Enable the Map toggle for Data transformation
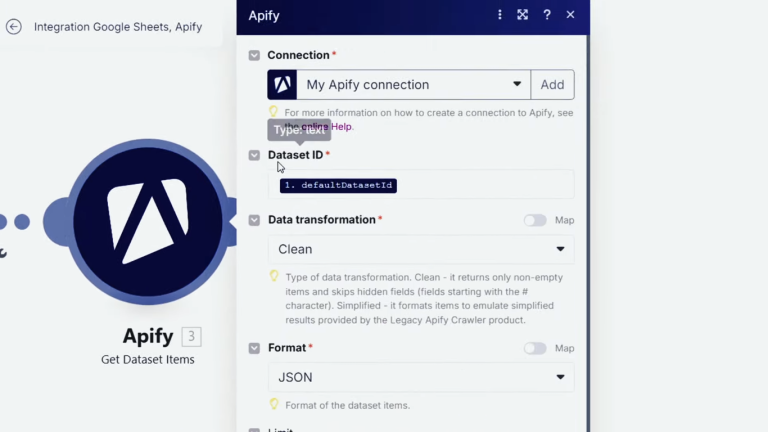The height and width of the screenshot is (432, 768). (535, 220)
